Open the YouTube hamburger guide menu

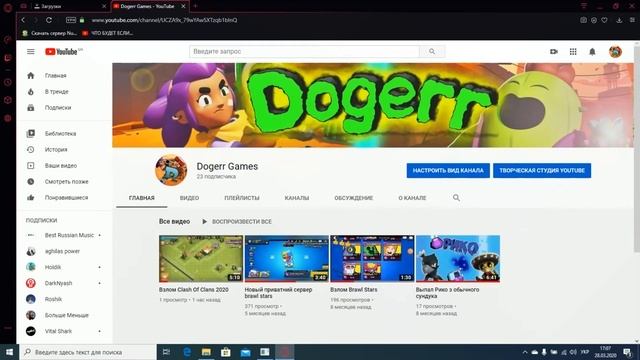coord(31,52)
